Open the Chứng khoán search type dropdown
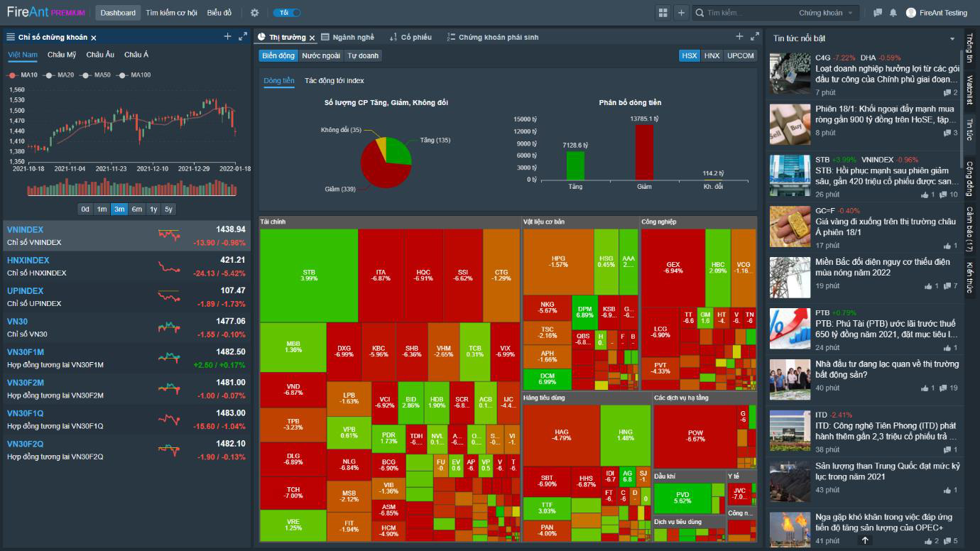Image resolution: width=980 pixels, height=551 pixels. coord(827,13)
